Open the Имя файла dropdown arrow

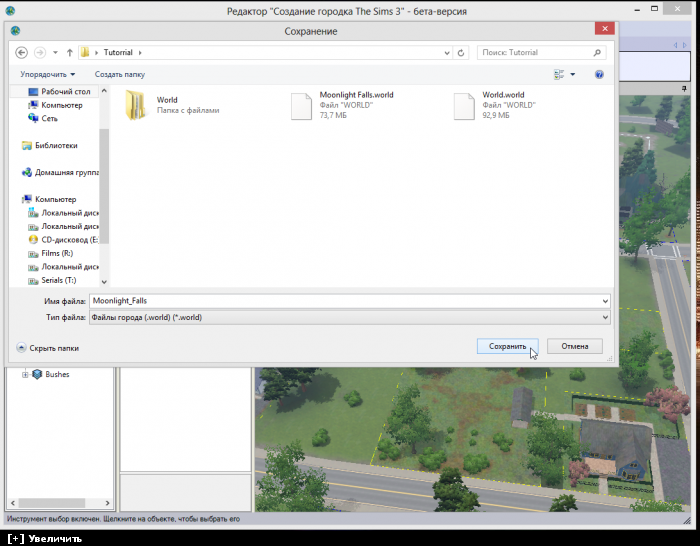604,300
